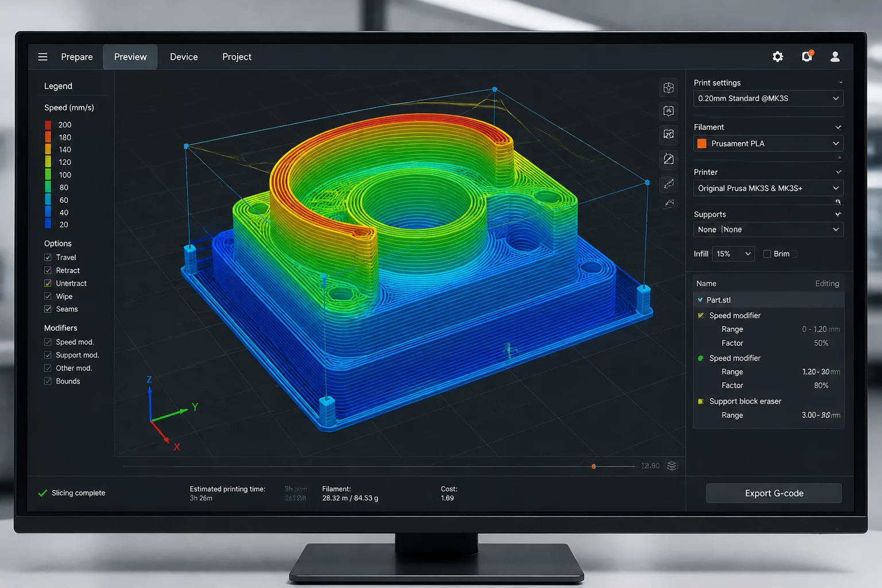Viewport: 882px width, 588px height.
Task: Click the pencil-shaped fifth viewport toolbar icon
Action: click(x=668, y=184)
